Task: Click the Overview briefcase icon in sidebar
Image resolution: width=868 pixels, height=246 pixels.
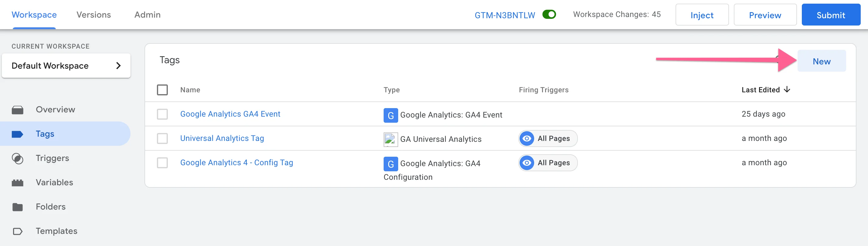Action: (x=18, y=110)
